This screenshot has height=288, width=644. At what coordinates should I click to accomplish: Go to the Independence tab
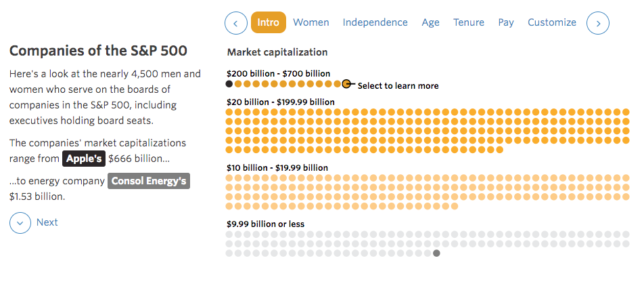click(x=375, y=22)
